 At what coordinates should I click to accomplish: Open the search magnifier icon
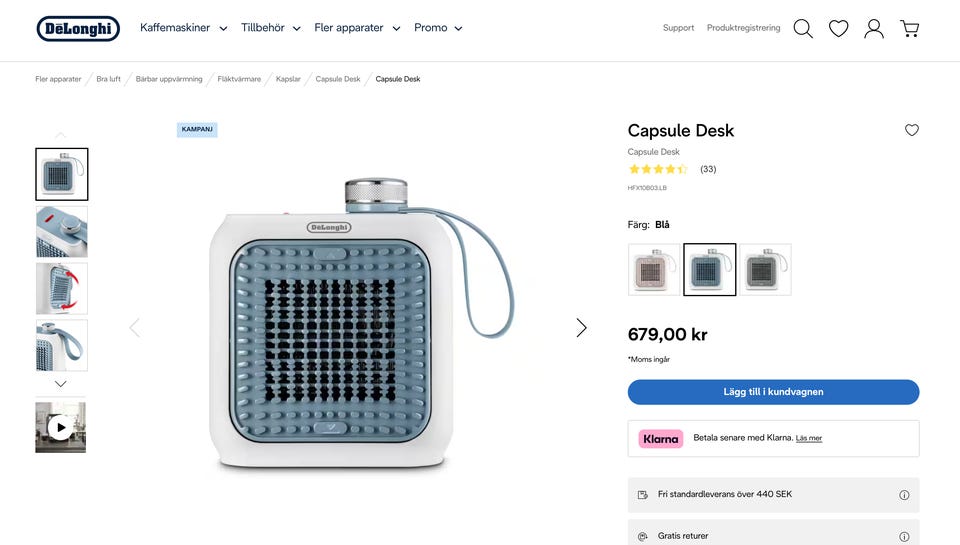point(803,28)
